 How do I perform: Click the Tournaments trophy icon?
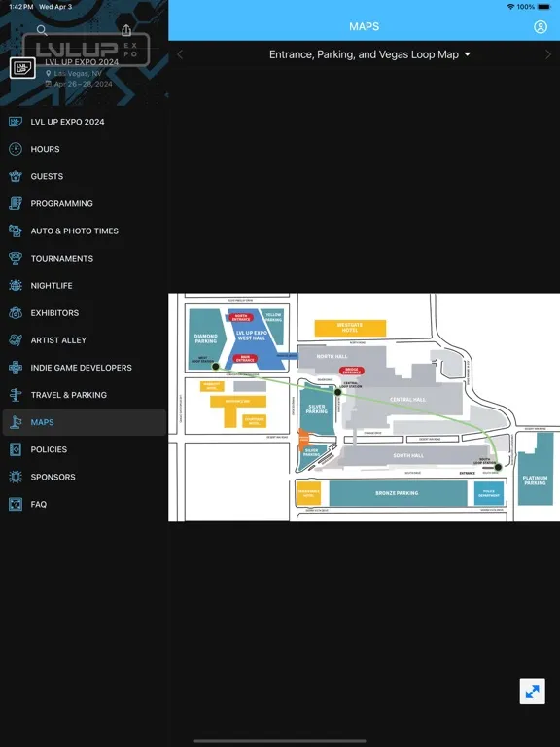[16, 258]
